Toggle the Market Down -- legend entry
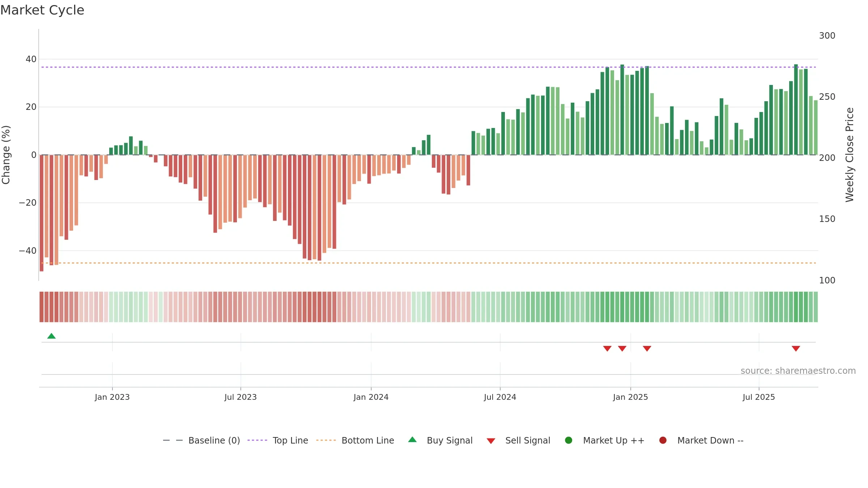The height and width of the screenshot is (488, 868). click(701, 440)
